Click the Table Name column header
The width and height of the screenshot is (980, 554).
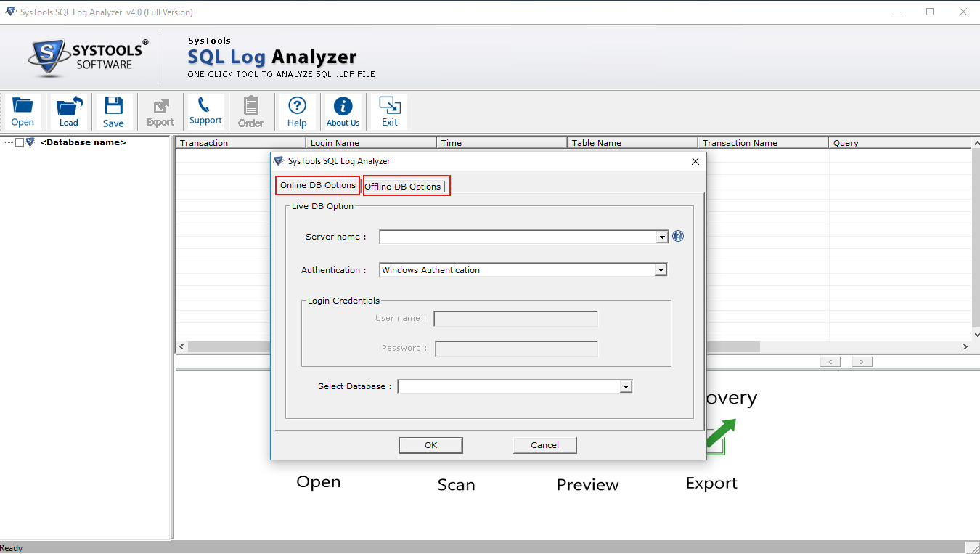click(632, 143)
